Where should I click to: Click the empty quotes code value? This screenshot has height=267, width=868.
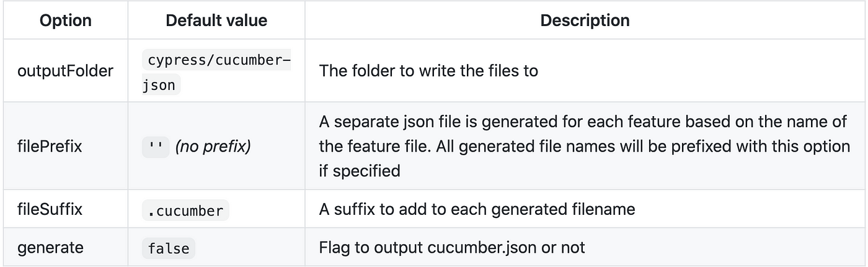(156, 148)
